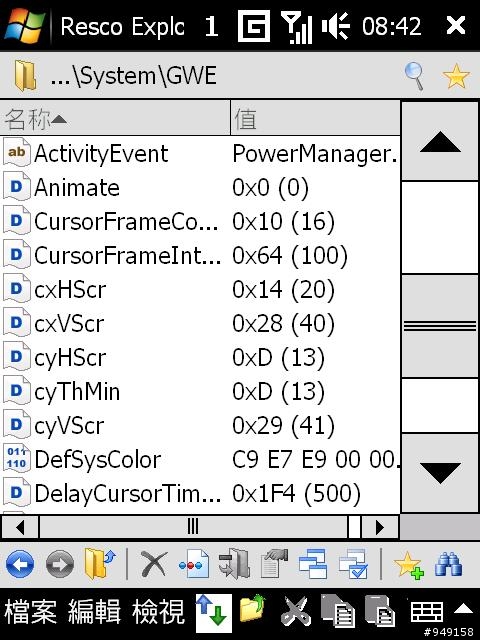This screenshot has height=640, width=480.
Task: Click the blue Back arrow icon
Action: click(20, 565)
